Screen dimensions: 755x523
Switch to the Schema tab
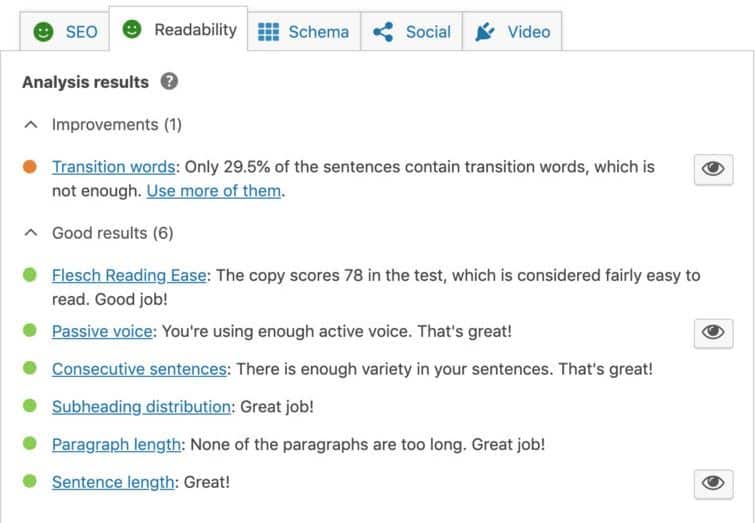click(304, 32)
